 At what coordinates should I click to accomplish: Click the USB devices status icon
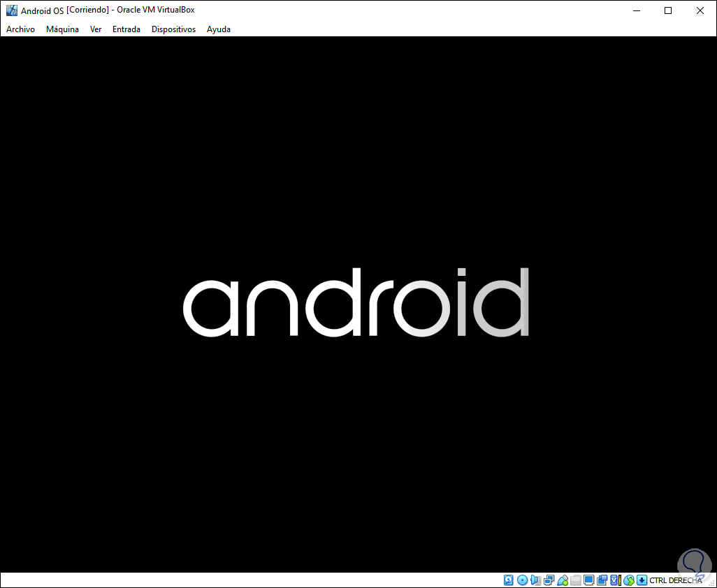coord(563,580)
